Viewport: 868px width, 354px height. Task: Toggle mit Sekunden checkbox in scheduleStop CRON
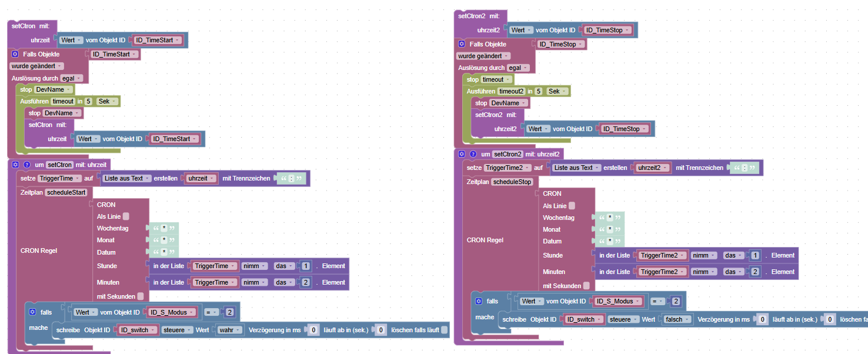coord(586,286)
